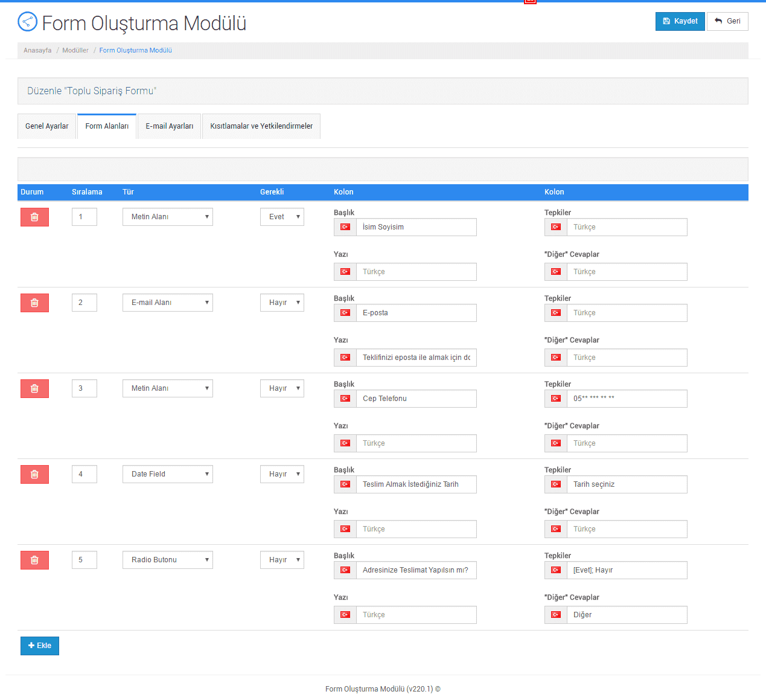This screenshot has height=700, width=766.
Task: Click the flag icon next to E-posta title
Action: pos(345,313)
